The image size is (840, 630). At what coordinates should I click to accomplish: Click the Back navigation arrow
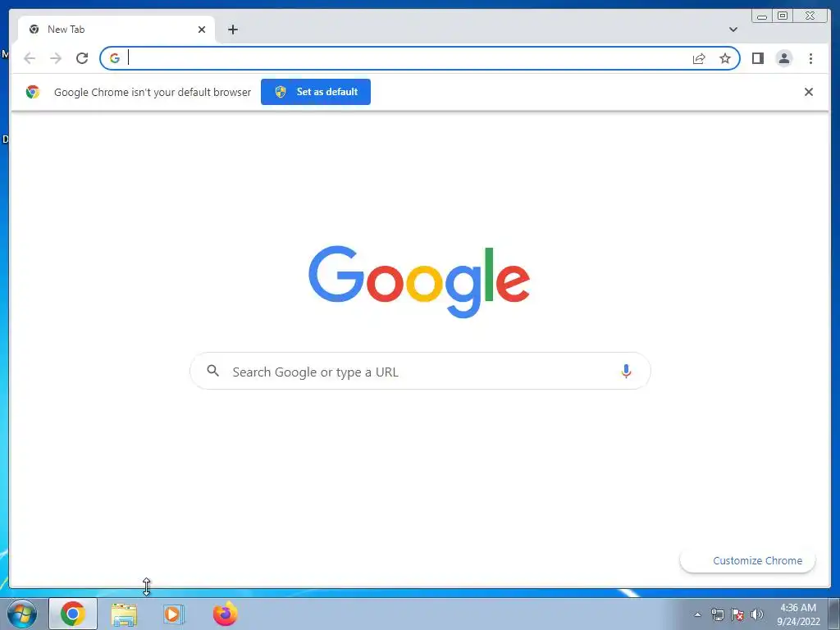(x=30, y=58)
